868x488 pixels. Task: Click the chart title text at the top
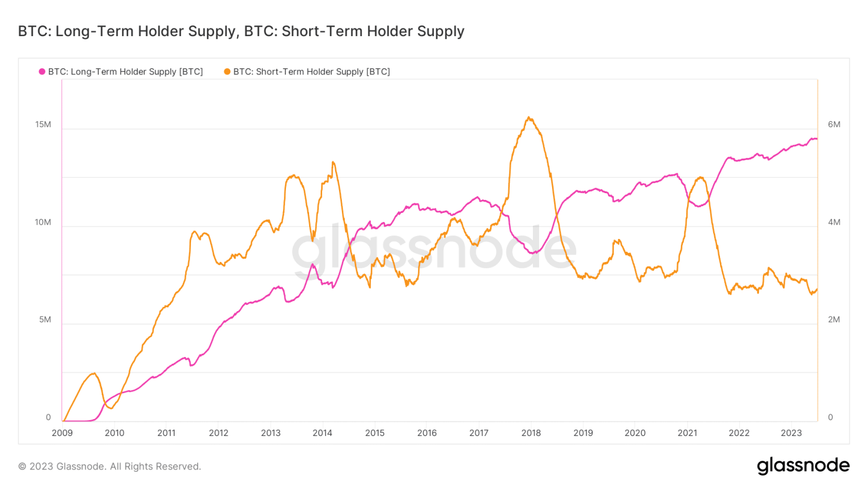pos(241,31)
